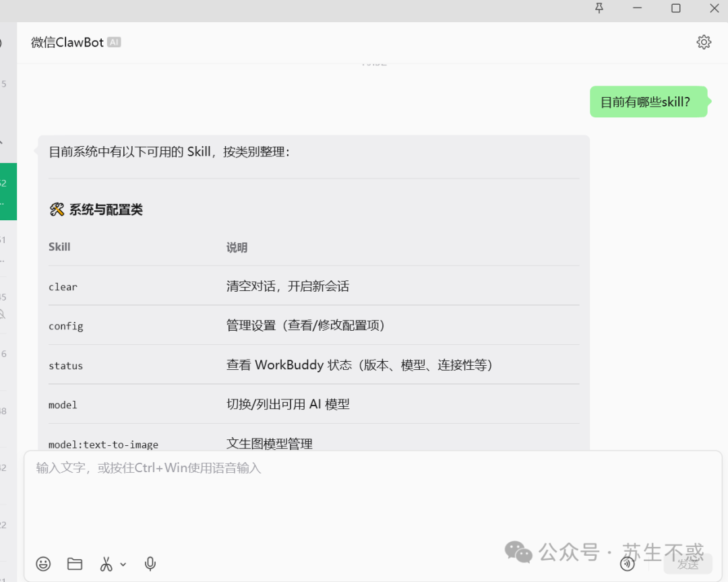Click the 说明 column header
Image resolution: width=728 pixels, height=582 pixels.
click(x=237, y=247)
